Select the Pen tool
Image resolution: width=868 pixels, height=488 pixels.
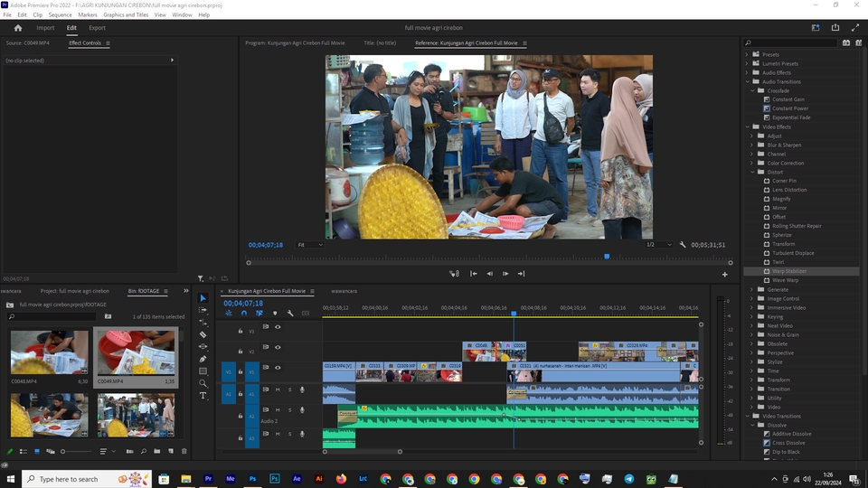click(x=203, y=359)
